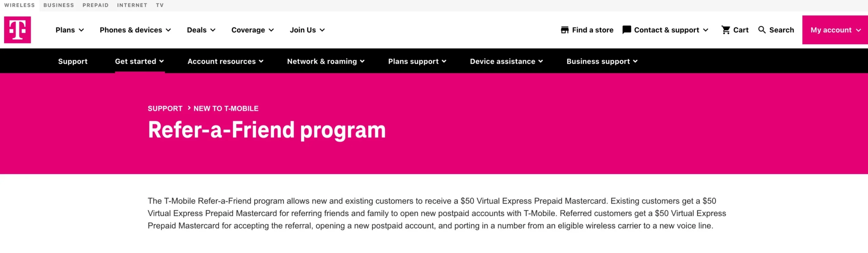The height and width of the screenshot is (253, 868).
Task: Click the NEW TO T-MOBILE breadcrumb link
Action: [x=226, y=109]
